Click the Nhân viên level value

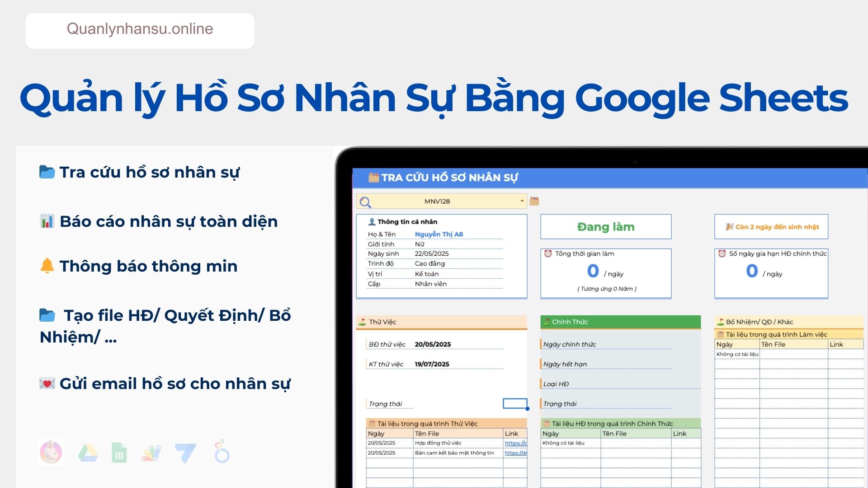point(431,284)
